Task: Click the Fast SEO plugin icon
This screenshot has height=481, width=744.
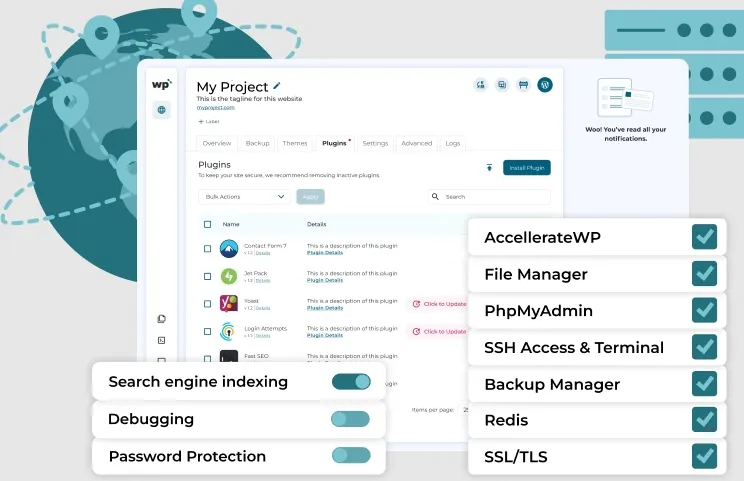Action: 229,357
